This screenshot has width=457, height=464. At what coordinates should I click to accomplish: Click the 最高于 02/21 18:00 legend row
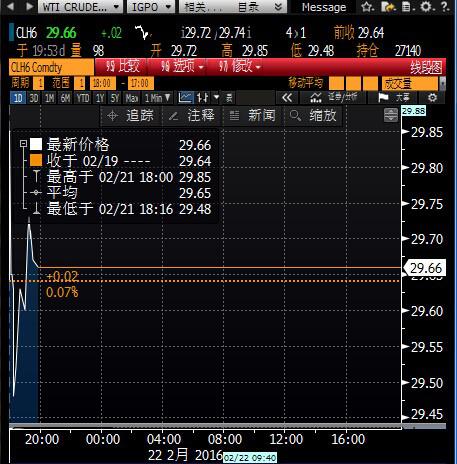[121, 177]
